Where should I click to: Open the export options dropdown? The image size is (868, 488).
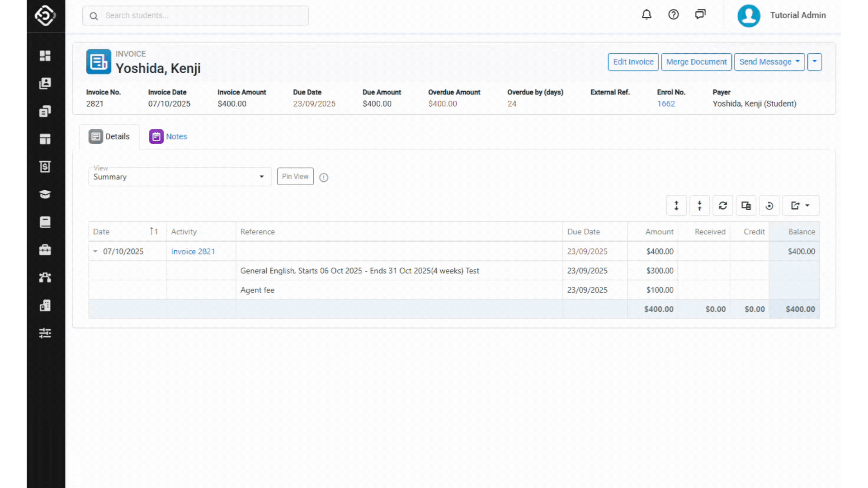click(801, 206)
